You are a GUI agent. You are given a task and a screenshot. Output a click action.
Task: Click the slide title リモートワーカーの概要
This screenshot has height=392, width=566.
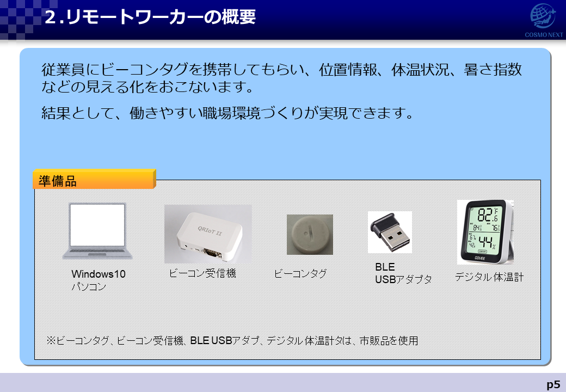[150, 17]
